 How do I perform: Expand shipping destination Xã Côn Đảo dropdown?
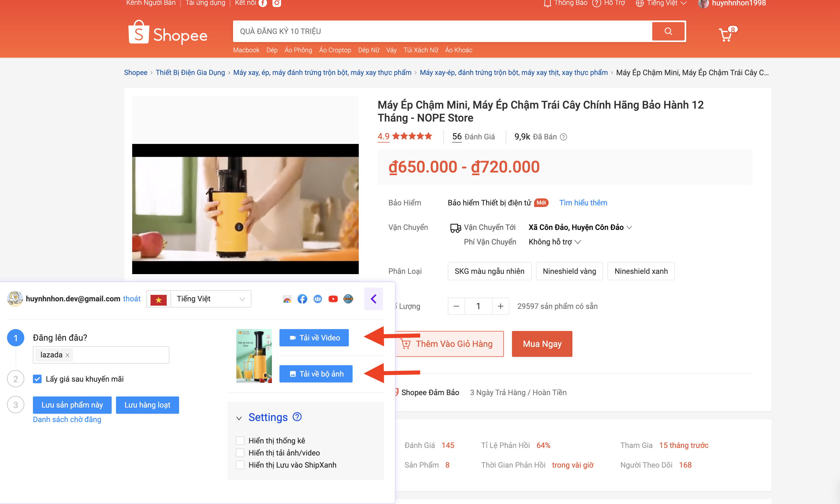click(580, 227)
